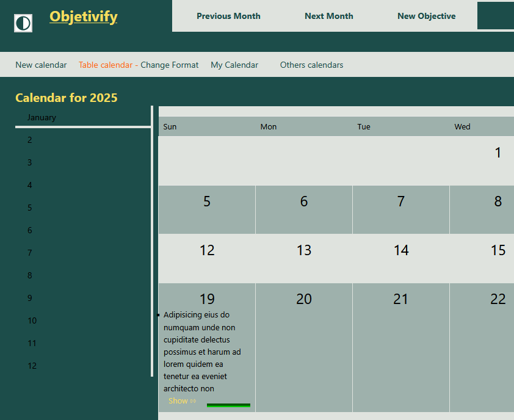Select day 15 cell in calendar
Image resolution: width=514 pixels, height=420 pixels.
click(482, 258)
